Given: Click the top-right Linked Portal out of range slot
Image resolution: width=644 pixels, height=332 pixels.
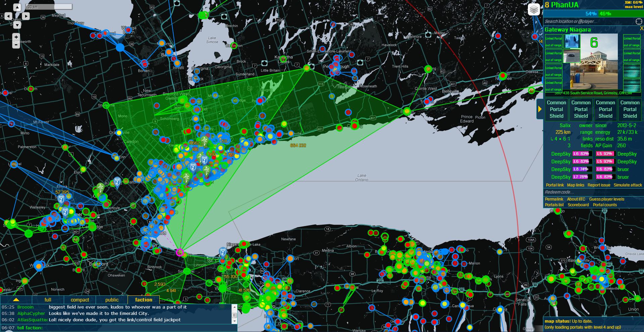Looking at the screenshot, I should click(632, 41).
